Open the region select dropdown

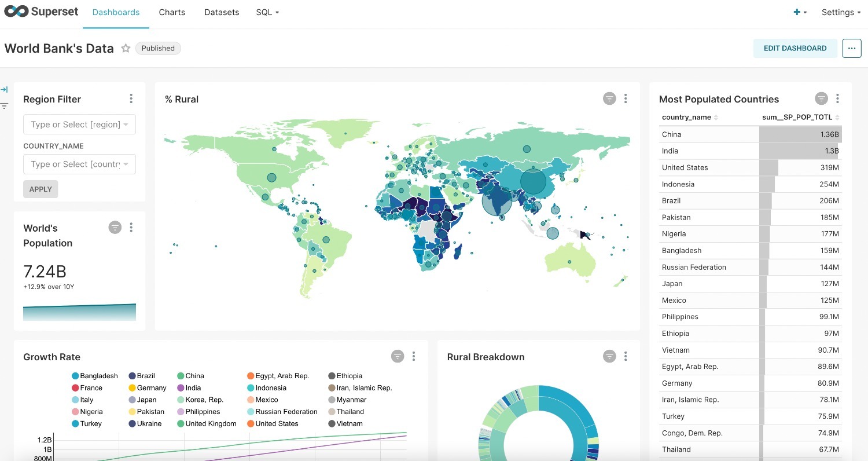pyautogui.click(x=79, y=125)
